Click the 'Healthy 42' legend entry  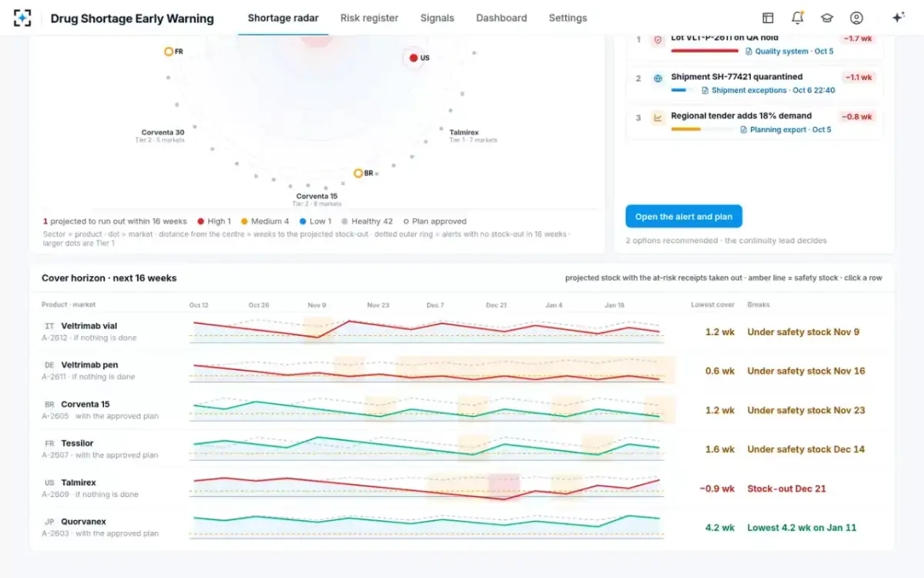(367, 221)
